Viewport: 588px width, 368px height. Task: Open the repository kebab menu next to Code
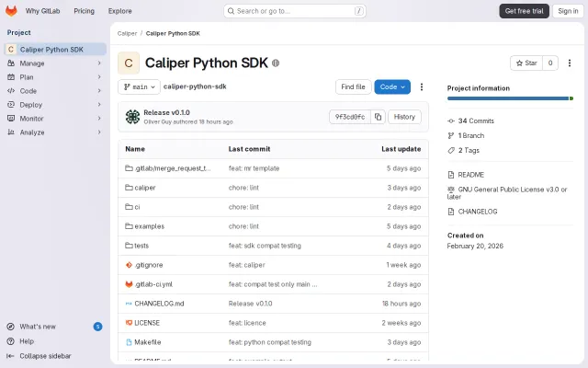tap(422, 86)
